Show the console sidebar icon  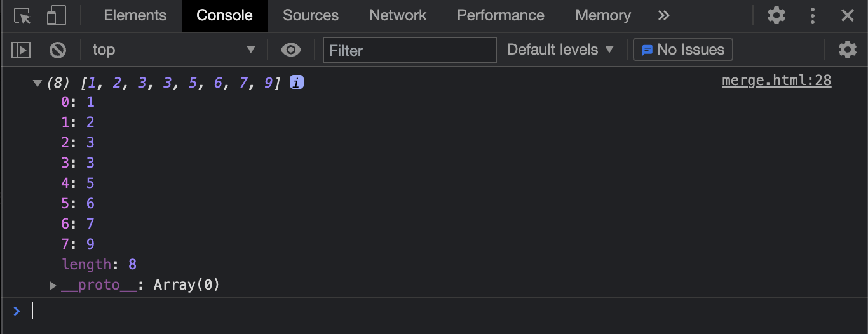[22, 50]
